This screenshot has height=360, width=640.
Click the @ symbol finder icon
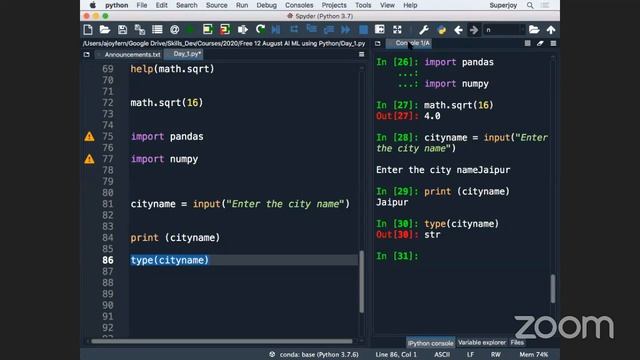point(174,30)
